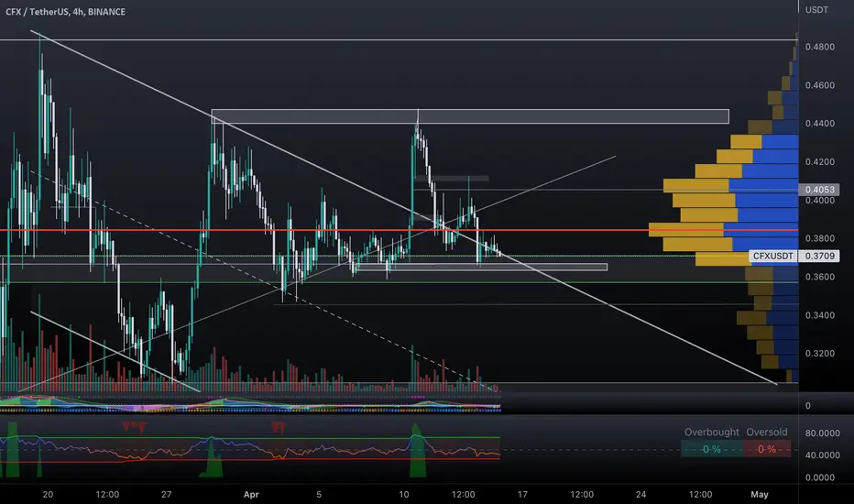Select the 0.4400 price axis value
854x504 pixels.
coord(820,123)
